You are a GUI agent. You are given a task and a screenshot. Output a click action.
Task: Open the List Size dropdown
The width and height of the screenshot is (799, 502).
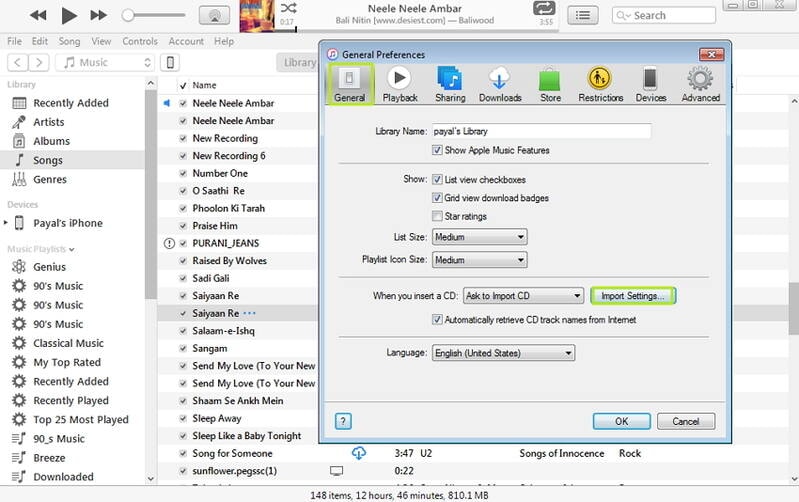[480, 237]
